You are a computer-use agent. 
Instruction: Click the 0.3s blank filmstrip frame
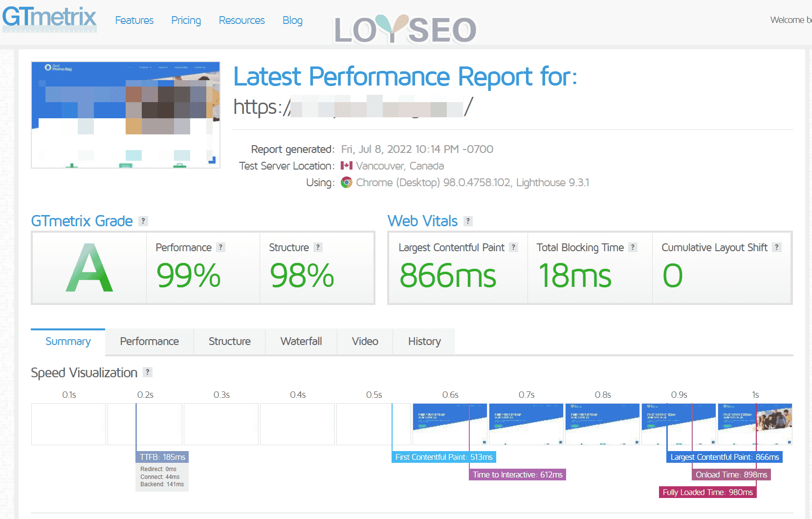click(x=221, y=424)
